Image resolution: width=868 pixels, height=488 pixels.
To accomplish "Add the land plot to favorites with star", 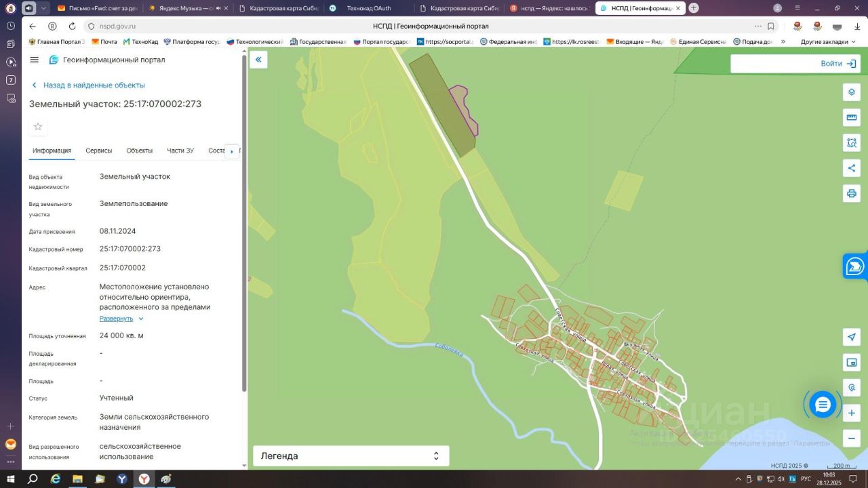I will click(x=38, y=127).
